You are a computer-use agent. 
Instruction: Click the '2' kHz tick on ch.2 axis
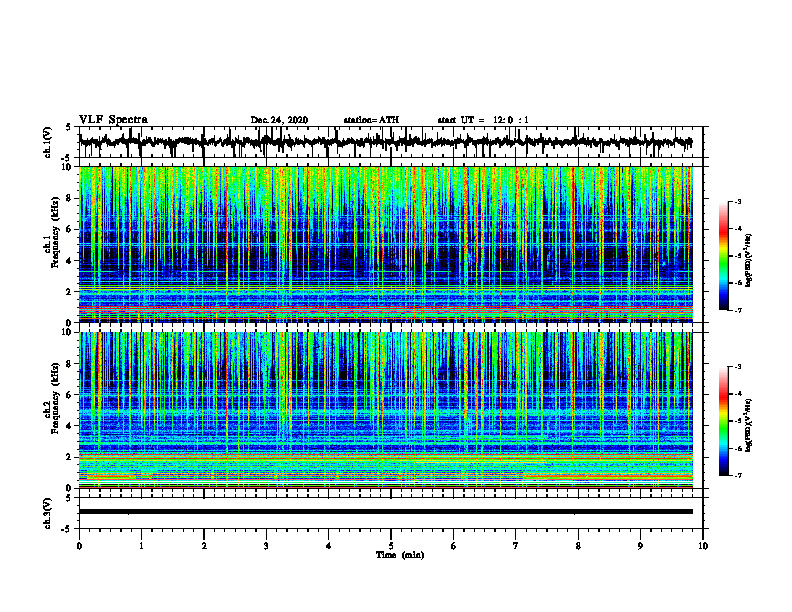coord(69,457)
